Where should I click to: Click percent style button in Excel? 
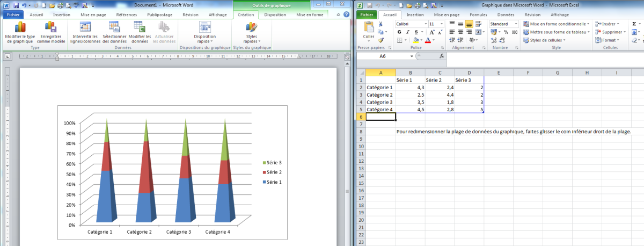(x=506, y=32)
